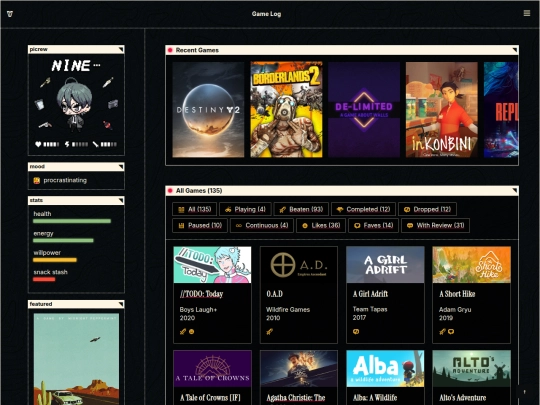Click the willpower stat bar
The image size is (540, 405).
(55, 260)
